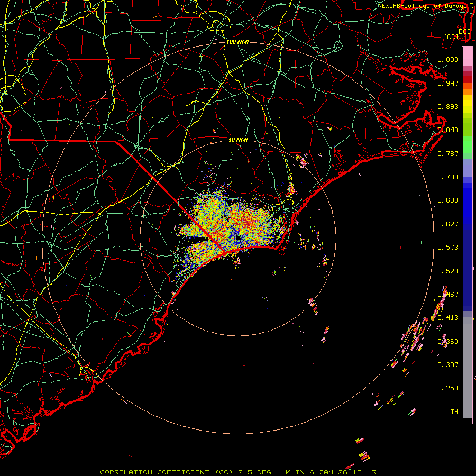The image size is (476, 476).
Task: Click the 0.307 scale label
Action: pyautogui.click(x=448, y=365)
